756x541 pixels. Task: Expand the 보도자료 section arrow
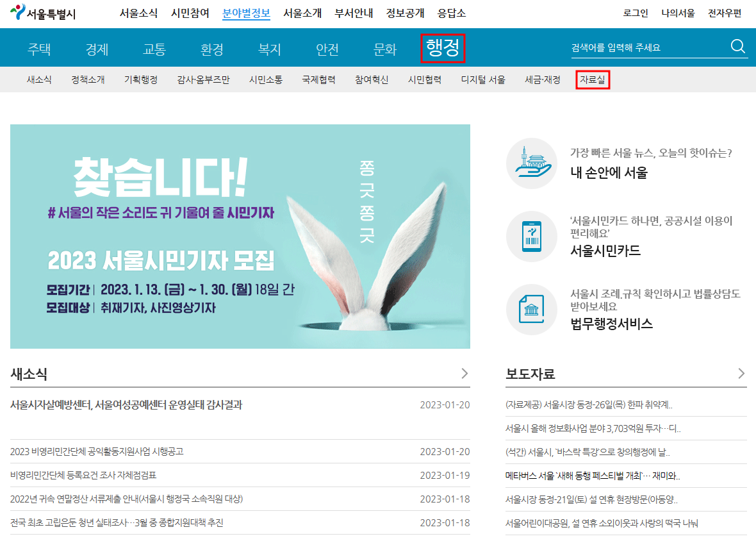click(741, 373)
